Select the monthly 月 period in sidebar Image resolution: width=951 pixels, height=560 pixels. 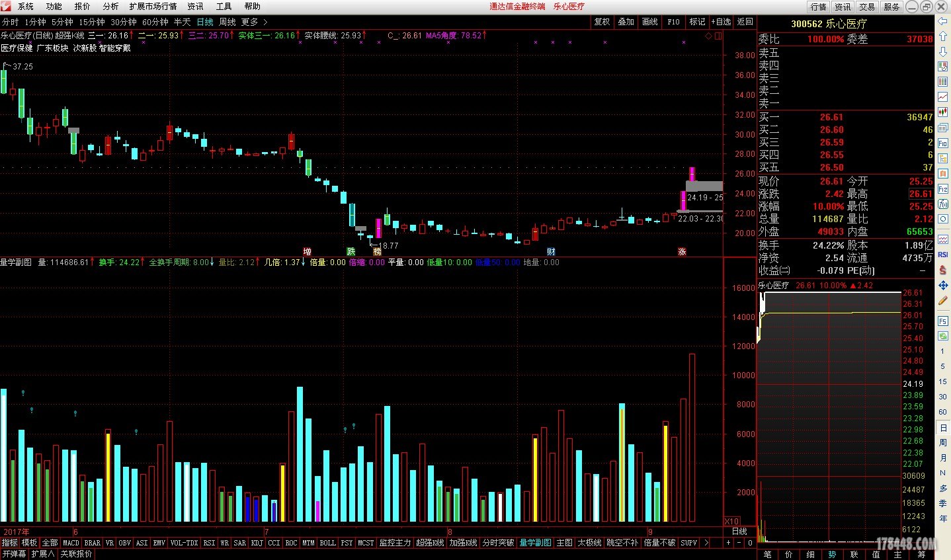point(942,458)
